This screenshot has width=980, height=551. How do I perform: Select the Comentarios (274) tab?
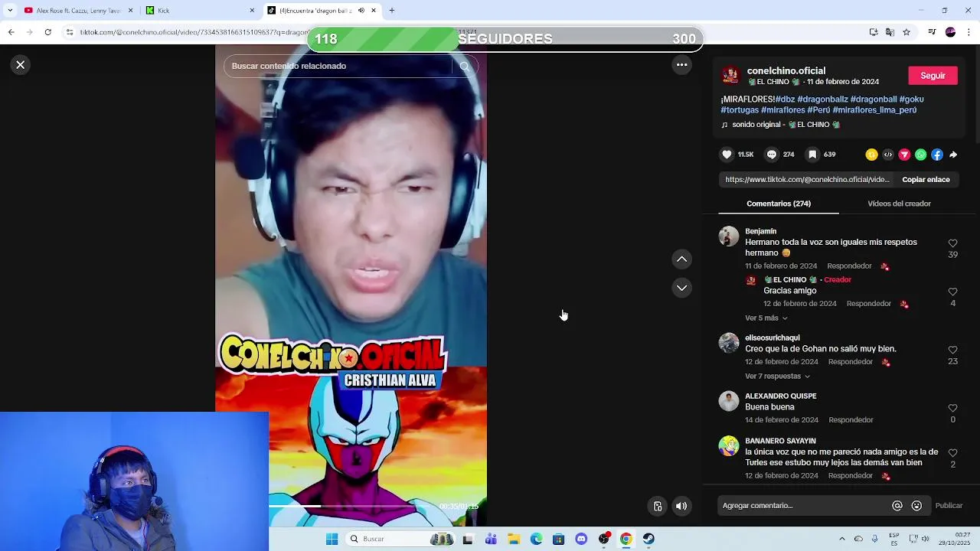(779, 204)
